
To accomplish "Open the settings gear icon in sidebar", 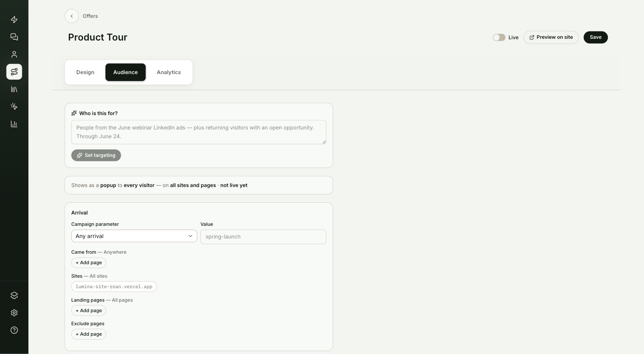I will click(14, 313).
